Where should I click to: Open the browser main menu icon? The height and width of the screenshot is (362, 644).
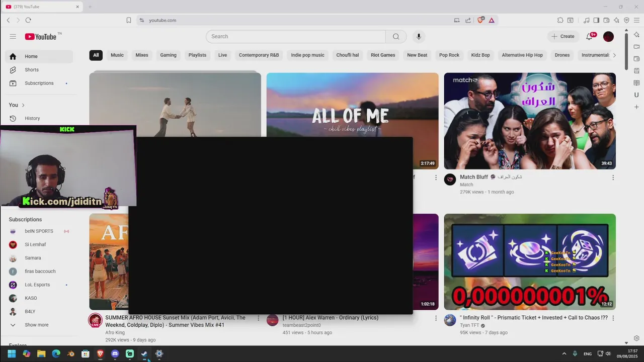pyautogui.click(x=636, y=20)
